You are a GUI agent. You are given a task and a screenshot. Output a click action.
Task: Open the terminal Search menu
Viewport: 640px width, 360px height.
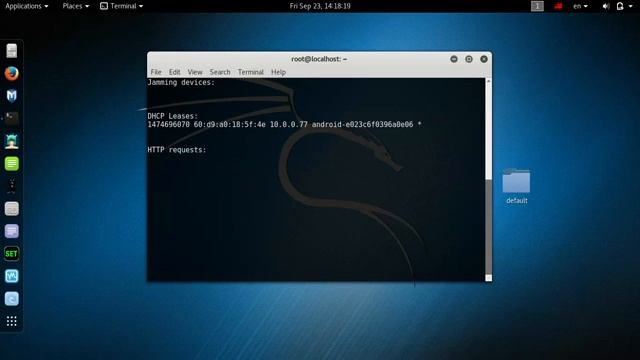220,72
